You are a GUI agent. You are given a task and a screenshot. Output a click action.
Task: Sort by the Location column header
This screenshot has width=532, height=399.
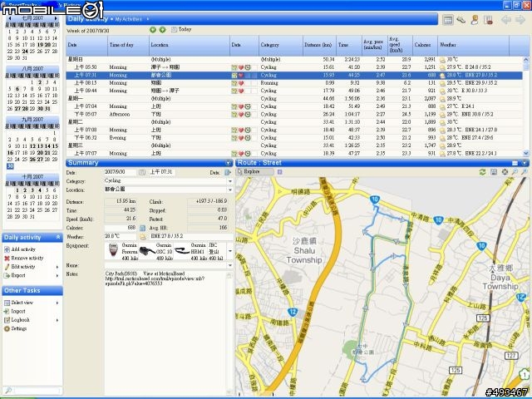click(189, 45)
